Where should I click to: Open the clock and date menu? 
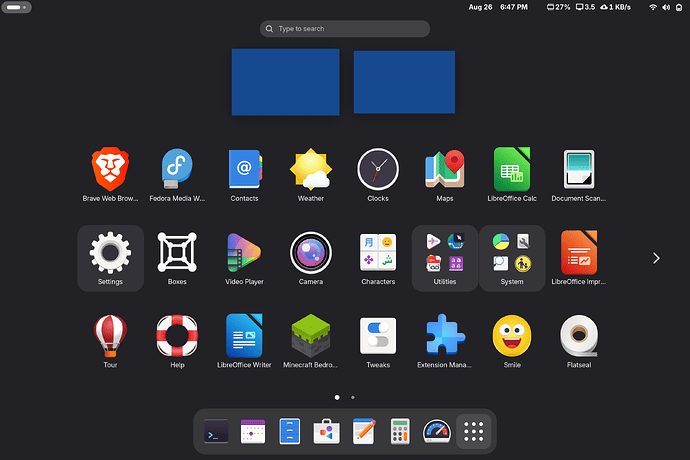[x=498, y=7]
